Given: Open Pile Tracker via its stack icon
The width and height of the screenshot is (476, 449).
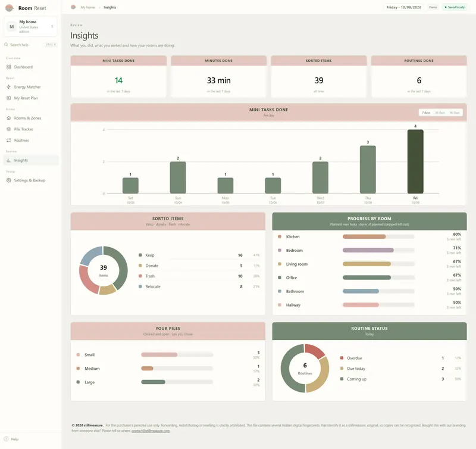Looking at the screenshot, I should pos(8,129).
